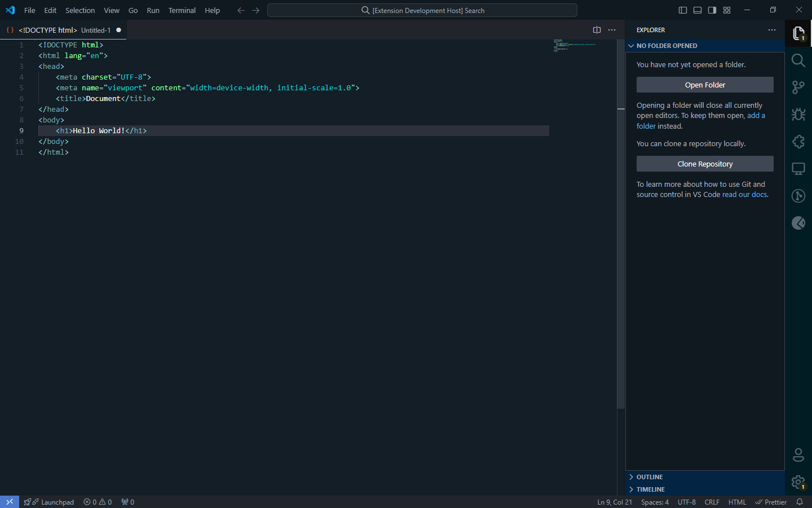Click the Go Forward arrow in the title bar
This screenshot has height=508, width=812.
(x=256, y=10)
